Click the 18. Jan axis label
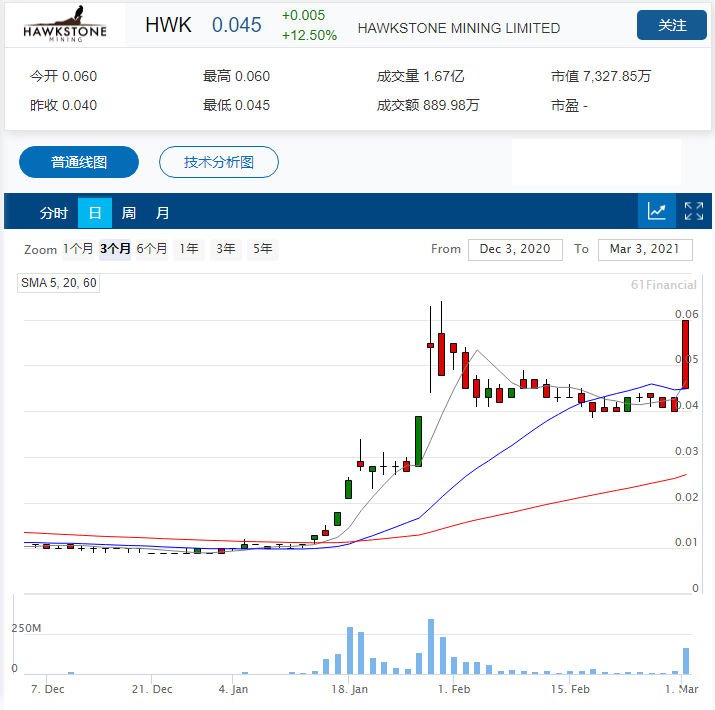 tap(349, 689)
